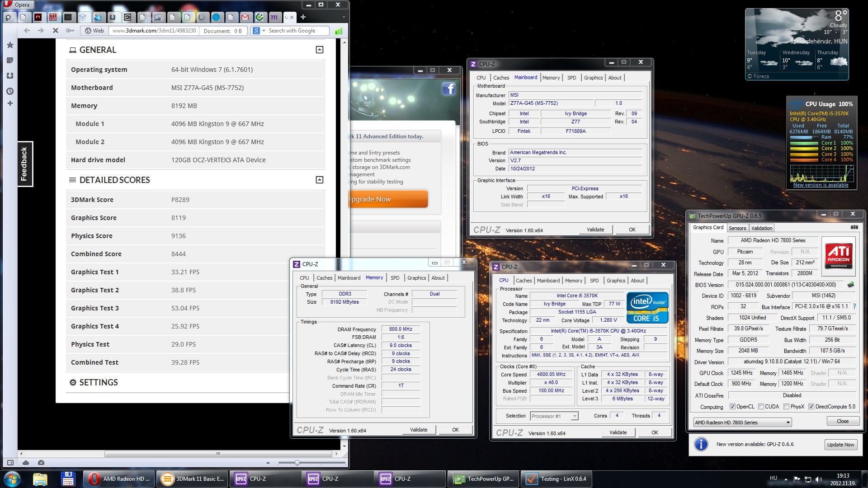Click Opera's horizontal scrollbar thumb
Viewport: 868px width, 488px height.
pyautogui.click(x=218, y=454)
